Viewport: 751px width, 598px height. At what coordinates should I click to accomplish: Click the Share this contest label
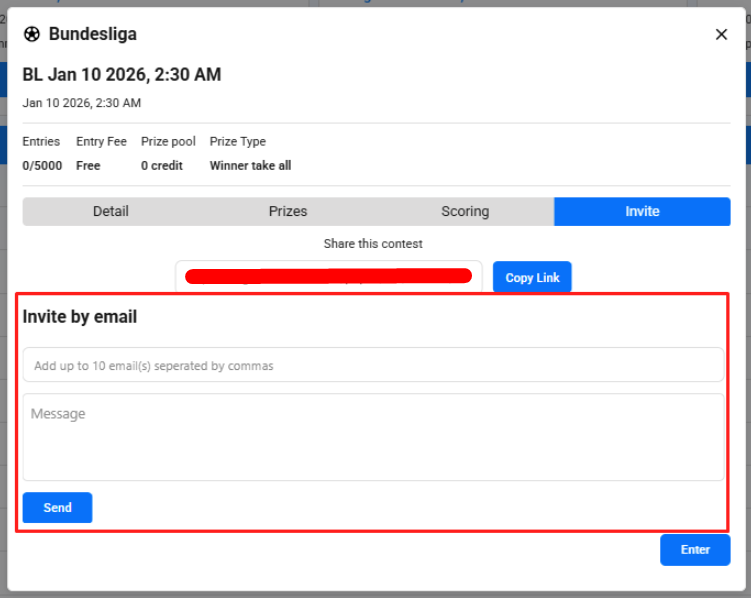coord(373,244)
